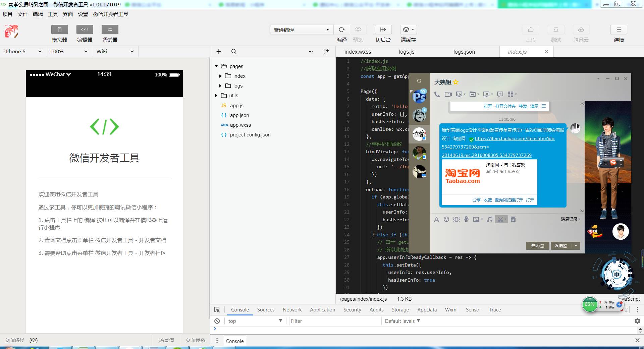
Task: Click the 场景值 button in the bottom bar
Action: tap(166, 340)
